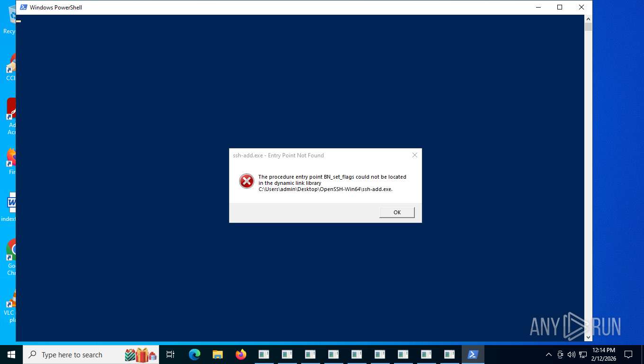644x364 pixels.
Task: Click the Meet Now tray icon
Action: pyautogui.click(x=560, y=355)
